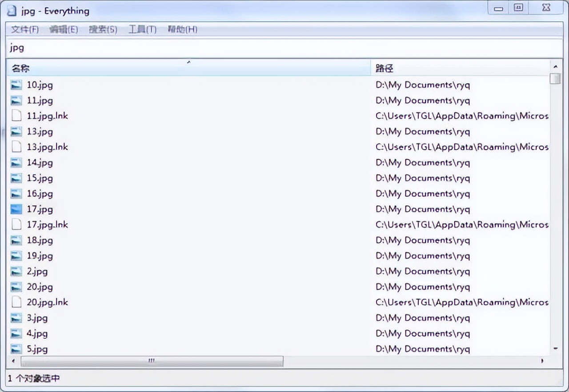Click the picture icon of 14.jpg
Screen dimensions: 569x392
(x=16, y=163)
